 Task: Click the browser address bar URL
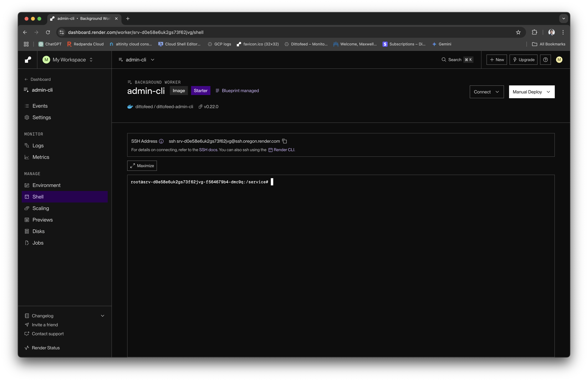[x=136, y=32]
